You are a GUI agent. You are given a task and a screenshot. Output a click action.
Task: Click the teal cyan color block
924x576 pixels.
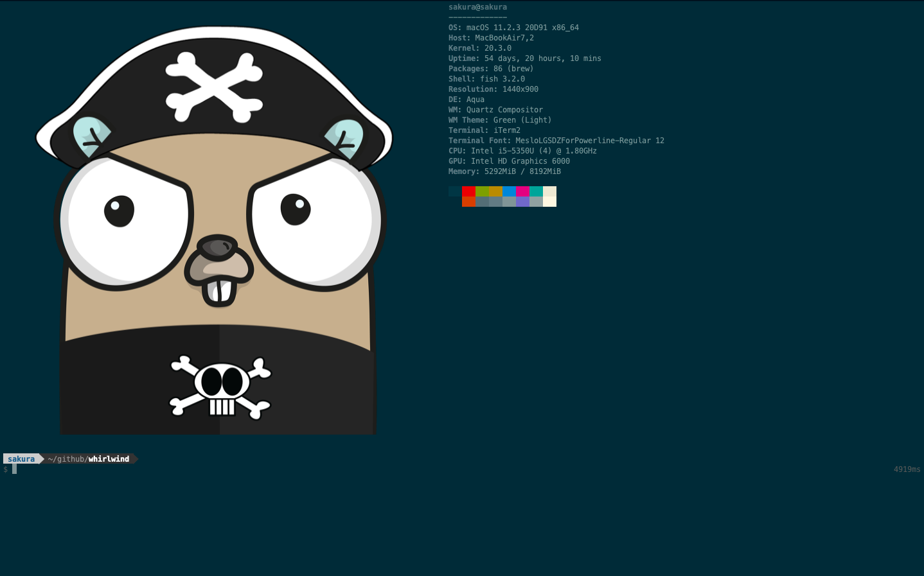point(536,191)
